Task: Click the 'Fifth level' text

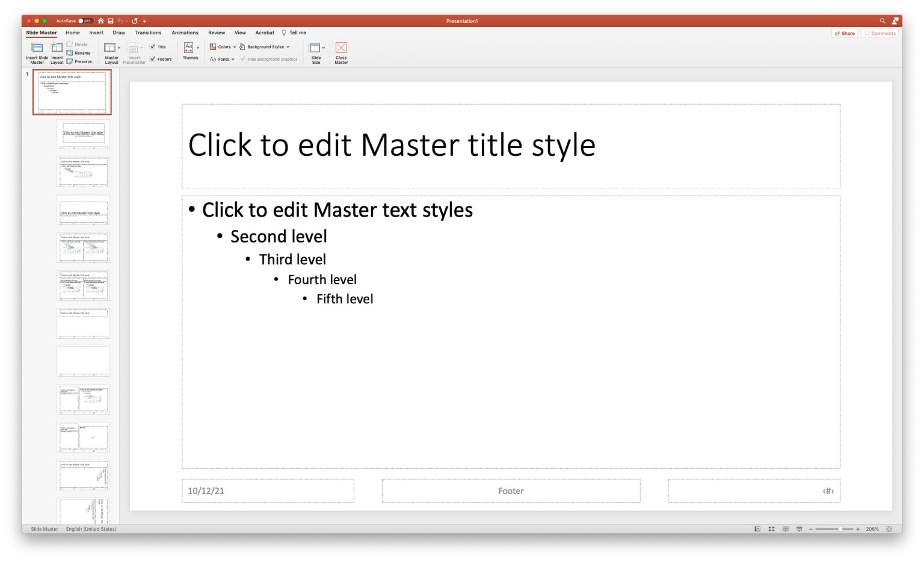Action: point(345,299)
